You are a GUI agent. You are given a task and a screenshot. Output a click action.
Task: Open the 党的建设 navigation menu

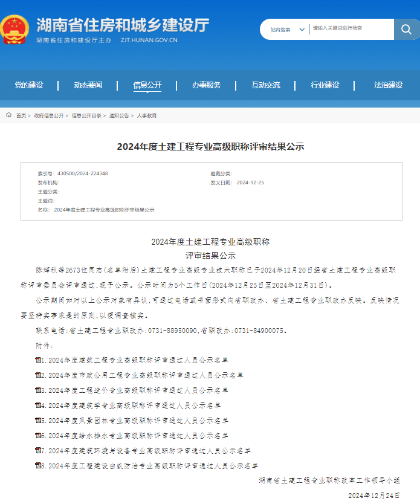point(29,85)
